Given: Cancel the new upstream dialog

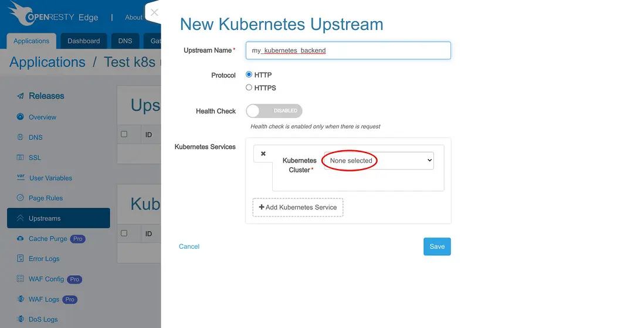Looking at the screenshot, I should (x=189, y=246).
